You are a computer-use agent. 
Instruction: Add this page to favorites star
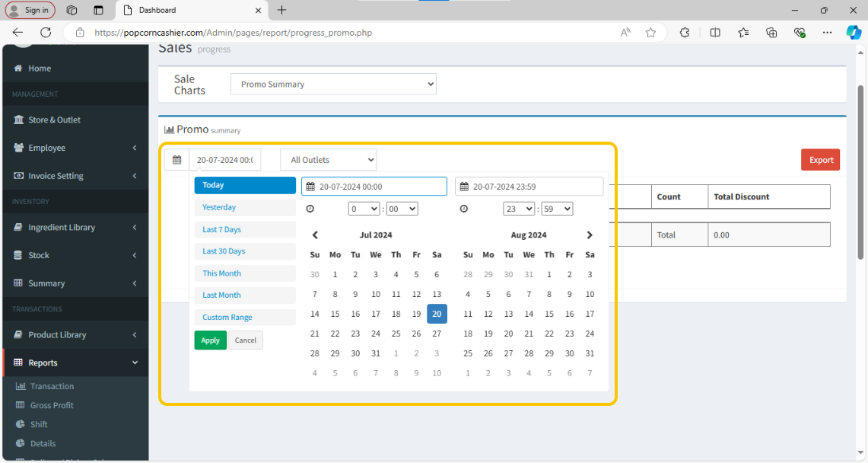[650, 33]
